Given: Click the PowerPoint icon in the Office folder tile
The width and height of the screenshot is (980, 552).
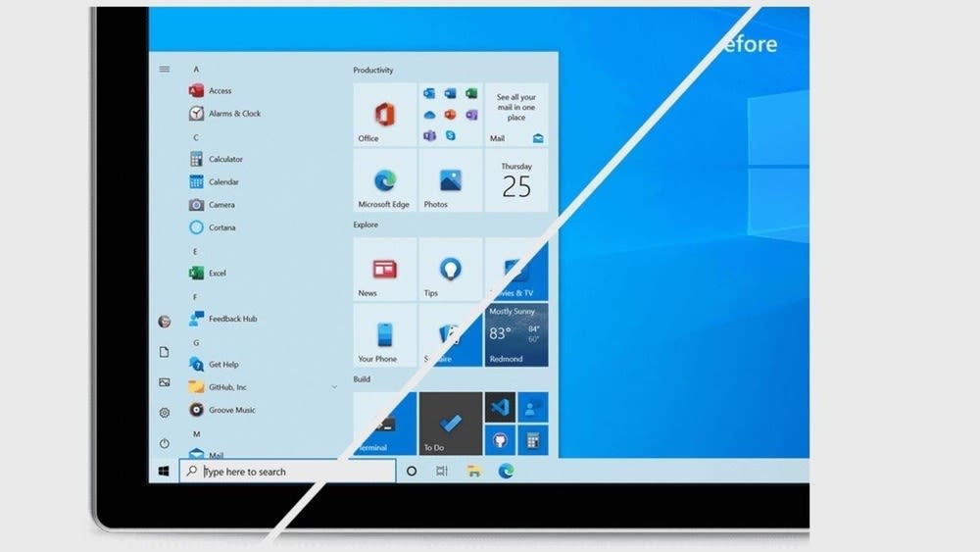Looking at the screenshot, I should click(450, 115).
